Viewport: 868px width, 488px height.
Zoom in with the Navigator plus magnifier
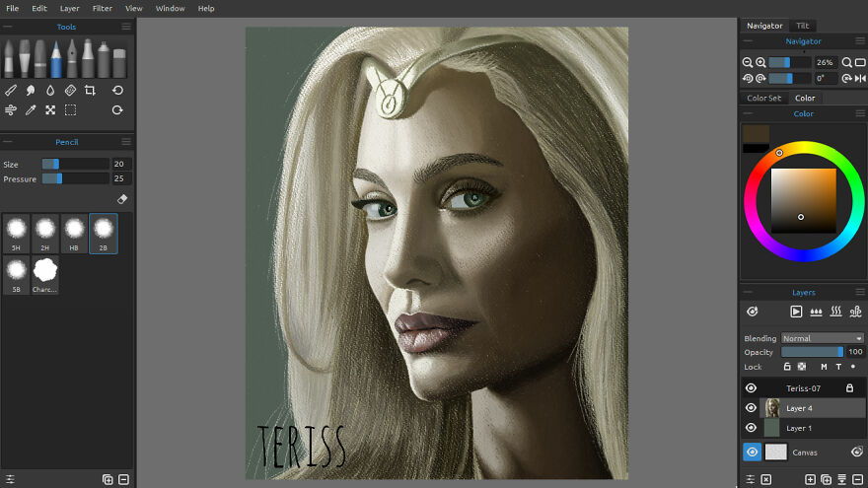(761, 62)
